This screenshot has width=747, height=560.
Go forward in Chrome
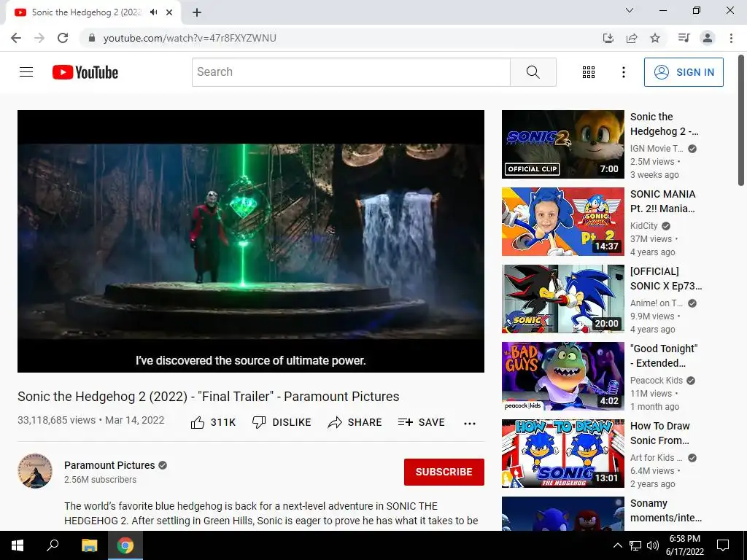coord(39,38)
